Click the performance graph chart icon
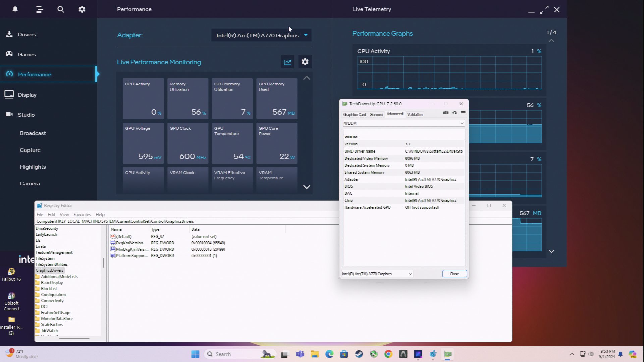The image size is (644, 362). click(x=287, y=62)
